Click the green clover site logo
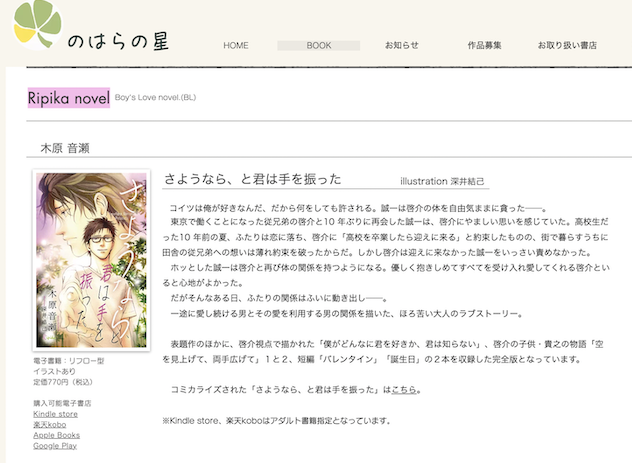Image resolution: width=632 pixels, height=463 pixels. (37, 24)
